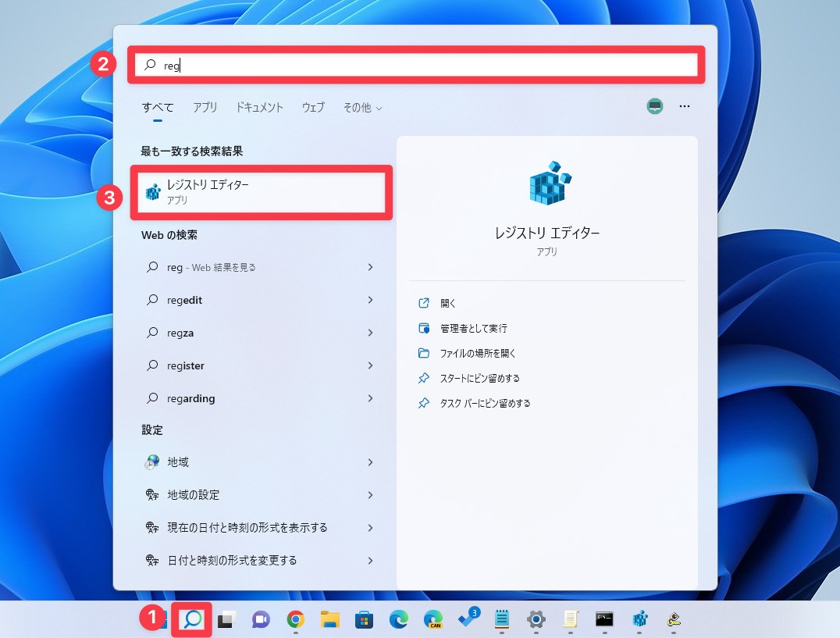Expand the arrow beside regza
The width and height of the screenshot is (840, 638).
click(x=370, y=333)
